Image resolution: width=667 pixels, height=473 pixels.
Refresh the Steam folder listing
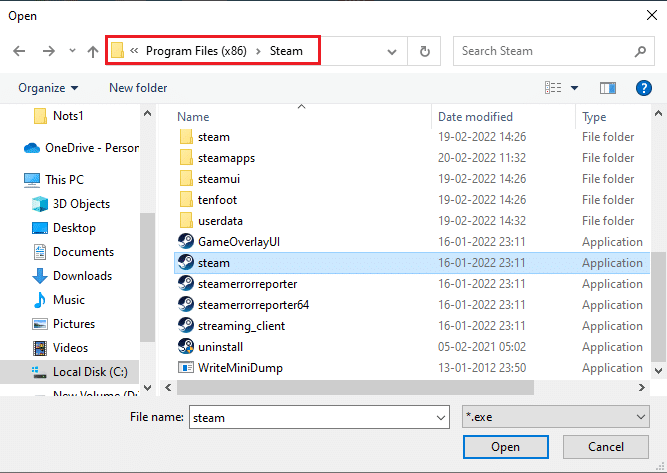(425, 51)
